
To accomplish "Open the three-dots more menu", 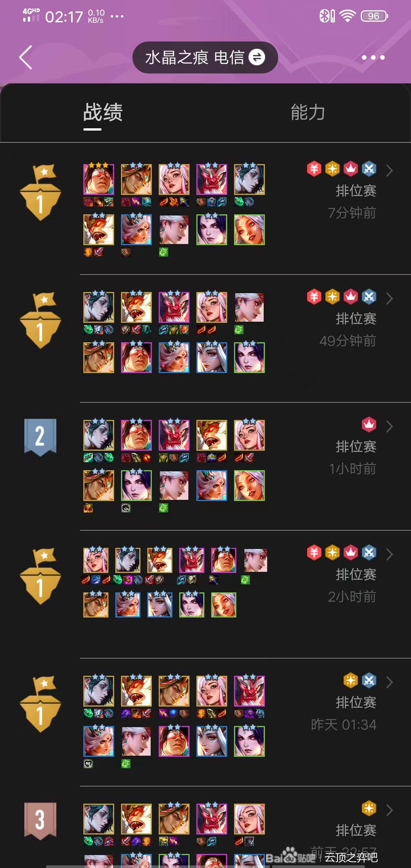I will [x=373, y=57].
